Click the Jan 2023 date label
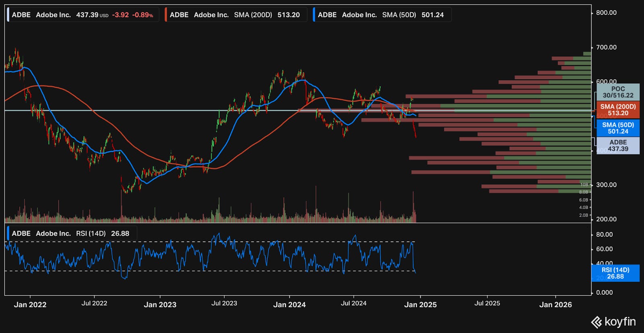644x333 pixels. [x=160, y=305]
